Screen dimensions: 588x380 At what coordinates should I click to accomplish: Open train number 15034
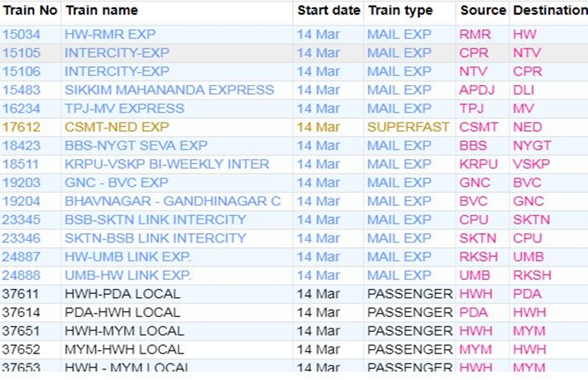click(x=21, y=34)
